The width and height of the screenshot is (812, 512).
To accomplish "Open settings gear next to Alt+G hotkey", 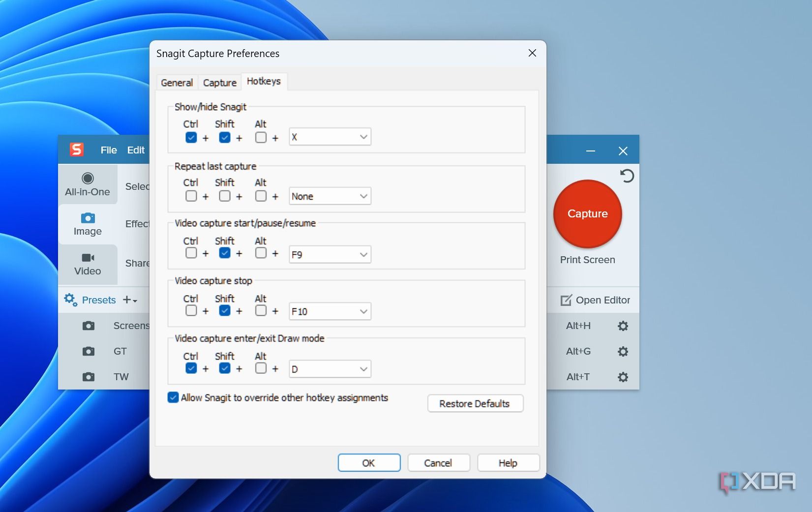I will (x=623, y=351).
